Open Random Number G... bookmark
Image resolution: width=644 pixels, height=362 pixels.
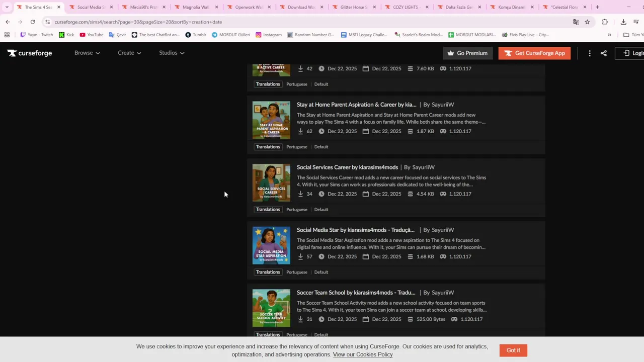tap(310, 35)
